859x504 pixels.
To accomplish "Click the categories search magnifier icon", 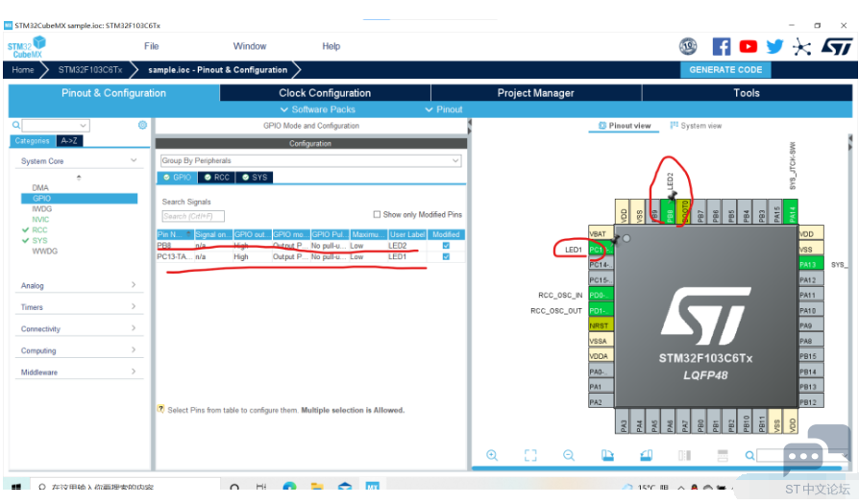I will click(x=16, y=126).
